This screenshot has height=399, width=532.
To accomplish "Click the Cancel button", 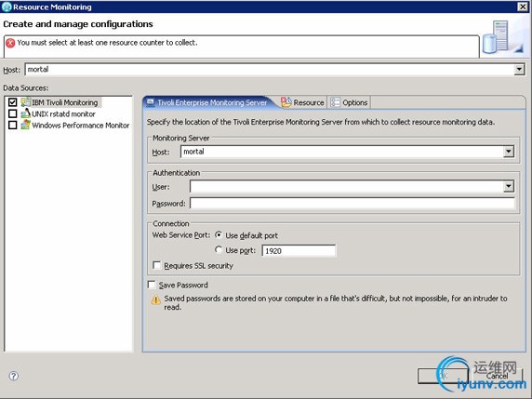I will (497, 376).
